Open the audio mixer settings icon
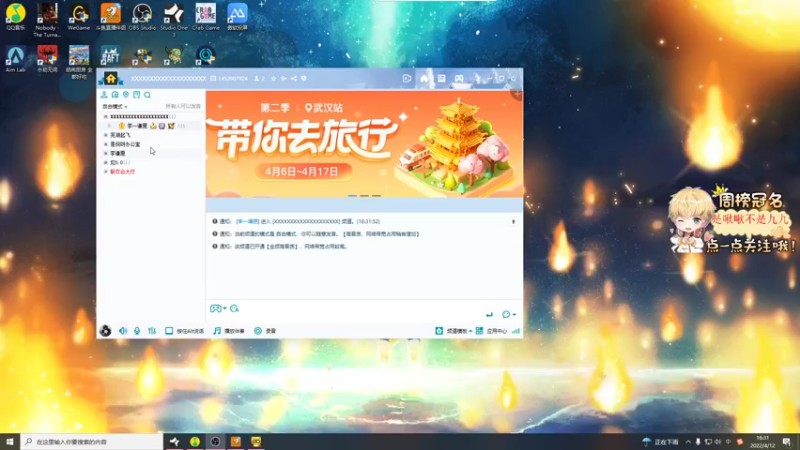The height and width of the screenshot is (450, 800). [x=152, y=331]
